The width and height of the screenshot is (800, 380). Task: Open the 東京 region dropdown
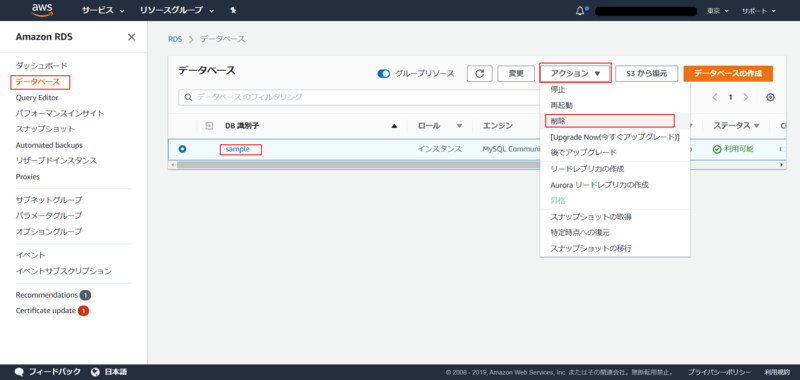pos(717,11)
